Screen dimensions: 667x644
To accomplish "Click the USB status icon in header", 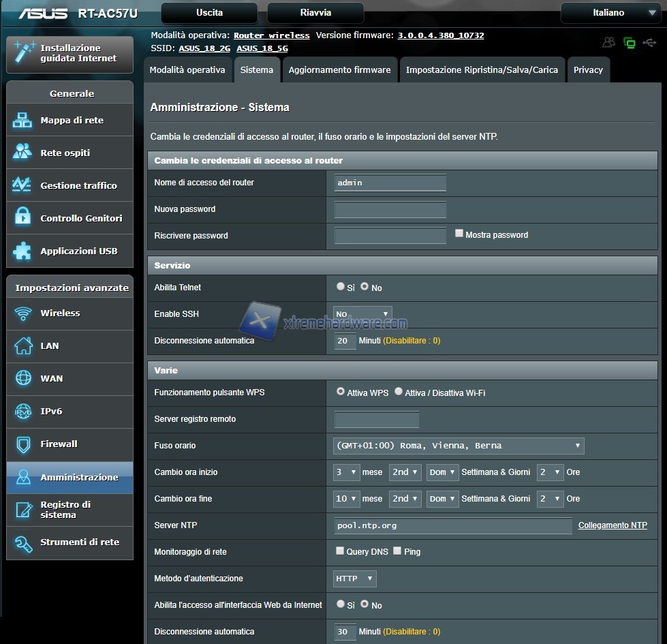I will (649, 42).
